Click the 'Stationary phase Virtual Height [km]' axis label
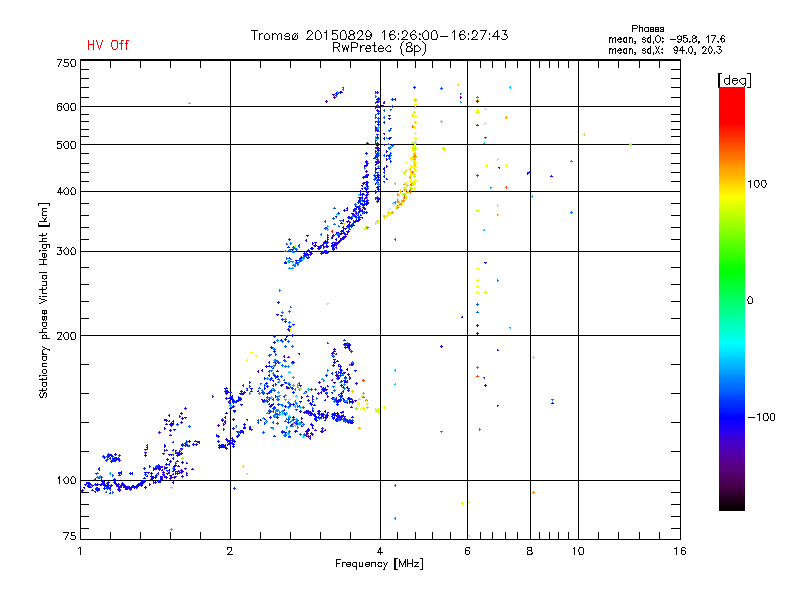 43,300
